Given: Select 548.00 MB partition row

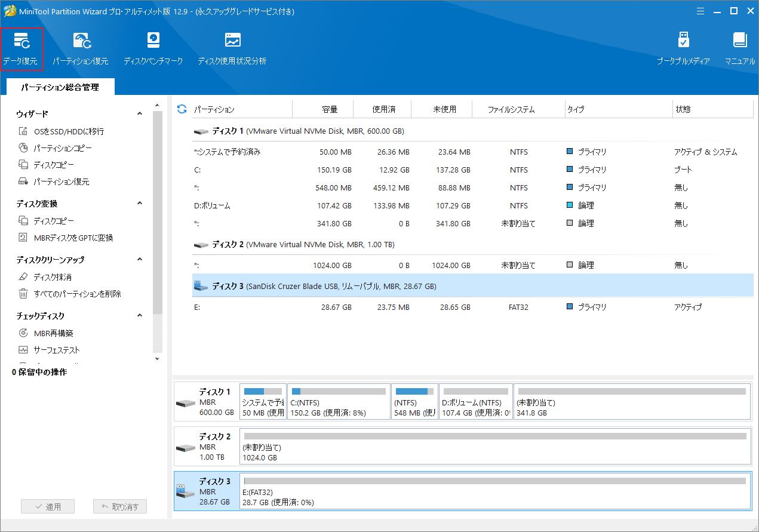Looking at the screenshot, I should [x=472, y=187].
